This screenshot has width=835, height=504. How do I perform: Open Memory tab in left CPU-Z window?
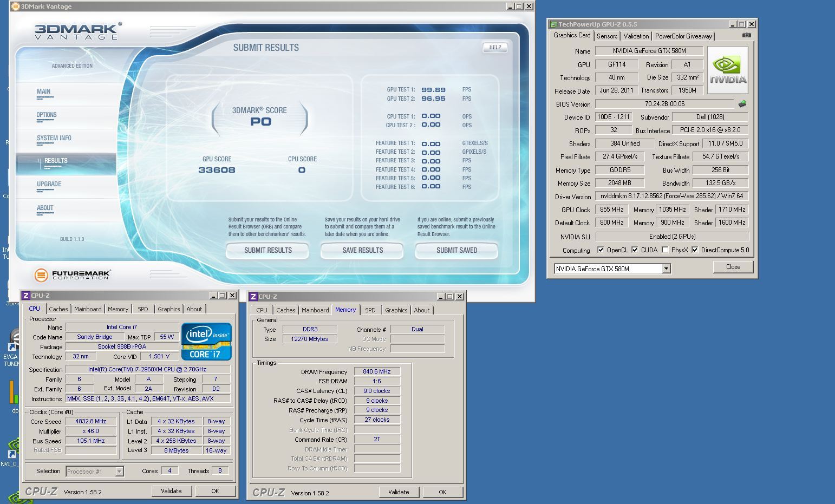(118, 309)
